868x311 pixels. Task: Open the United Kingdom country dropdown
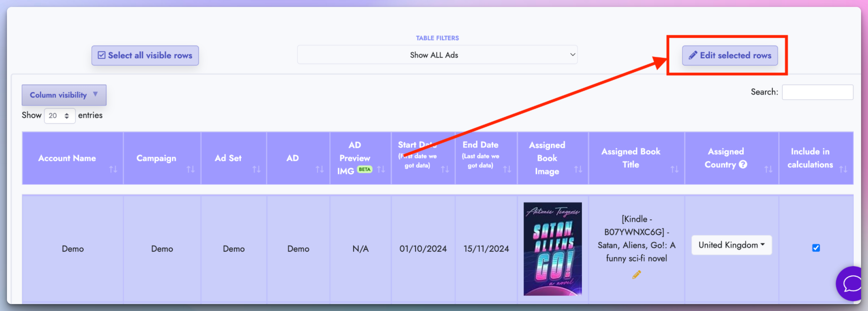[x=731, y=245]
